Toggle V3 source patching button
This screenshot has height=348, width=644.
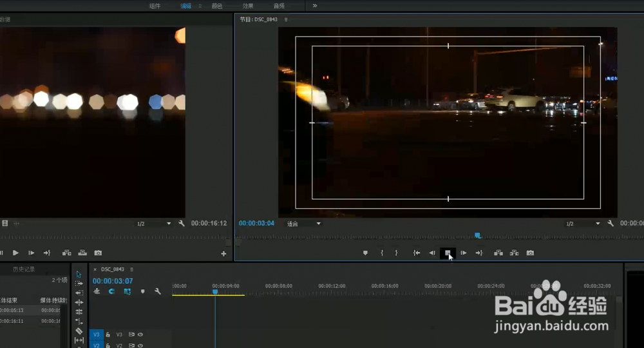pos(96,334)
